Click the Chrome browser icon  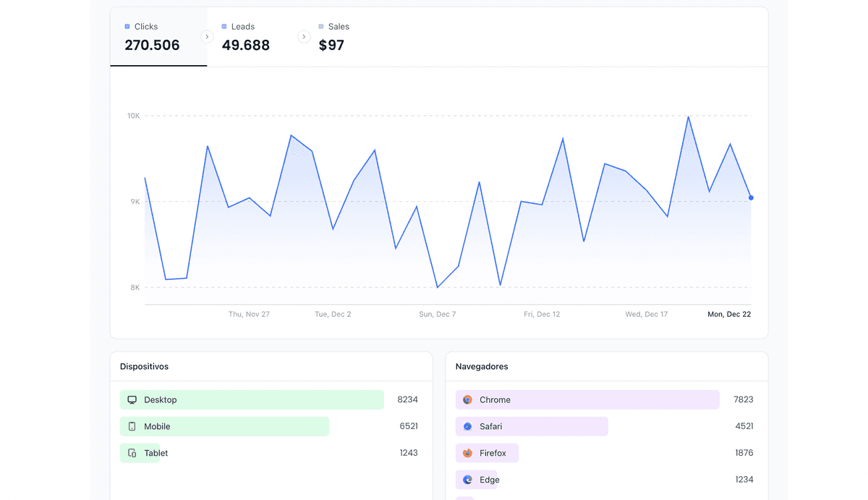(467, 399)
